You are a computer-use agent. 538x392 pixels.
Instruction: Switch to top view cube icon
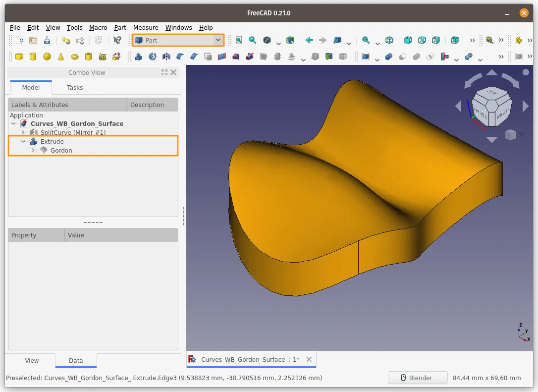click(422, 40)
